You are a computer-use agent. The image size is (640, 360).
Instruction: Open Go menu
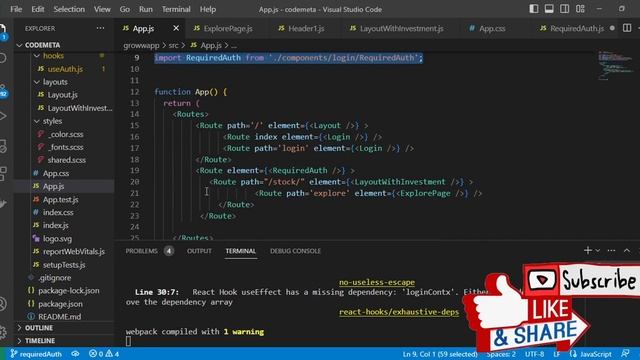coord(124,9)
